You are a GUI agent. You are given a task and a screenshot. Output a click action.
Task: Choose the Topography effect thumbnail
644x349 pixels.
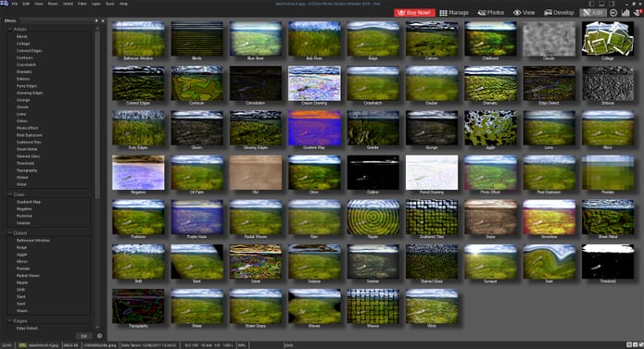[x=138, y=306]
